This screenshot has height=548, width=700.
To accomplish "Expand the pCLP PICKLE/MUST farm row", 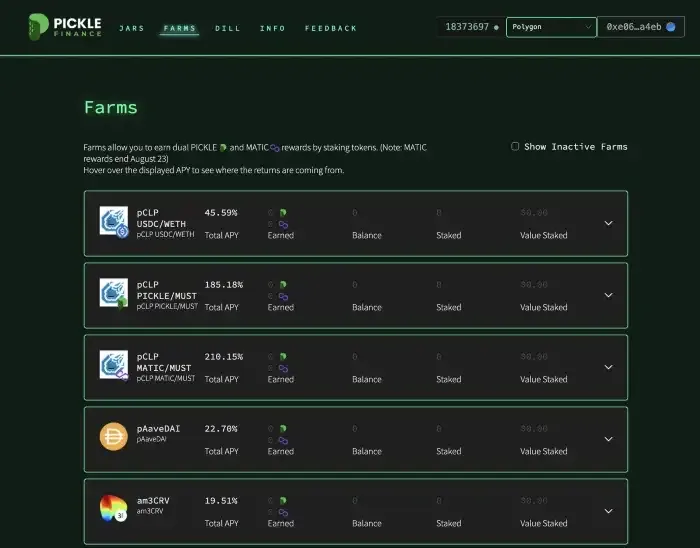I will [608, 295].
